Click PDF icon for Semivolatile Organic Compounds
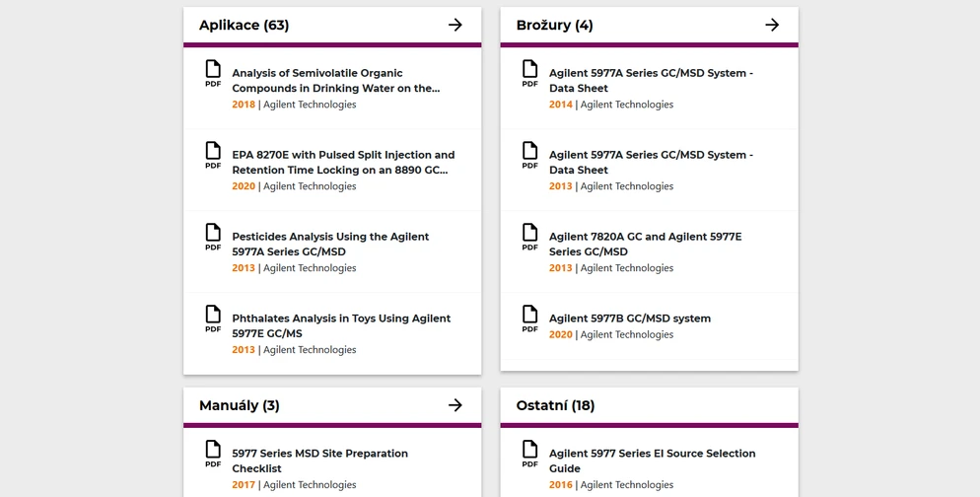 point(213,74)
